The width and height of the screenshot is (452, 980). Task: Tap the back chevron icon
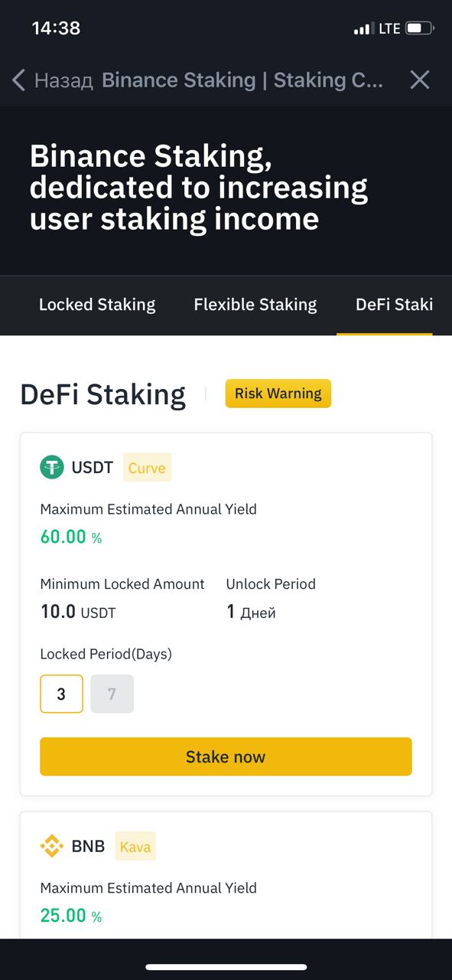pos(19,80)
